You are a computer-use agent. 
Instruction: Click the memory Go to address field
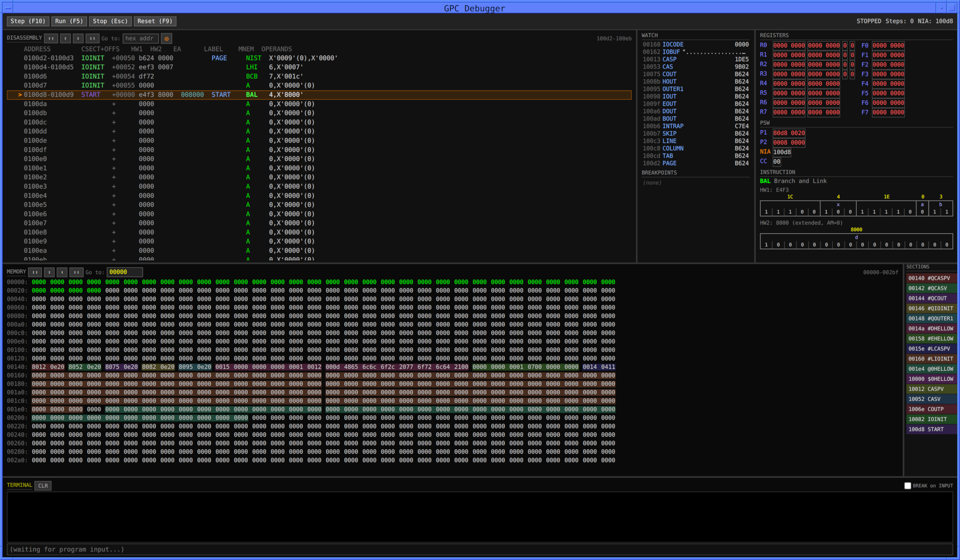point(125,272)
